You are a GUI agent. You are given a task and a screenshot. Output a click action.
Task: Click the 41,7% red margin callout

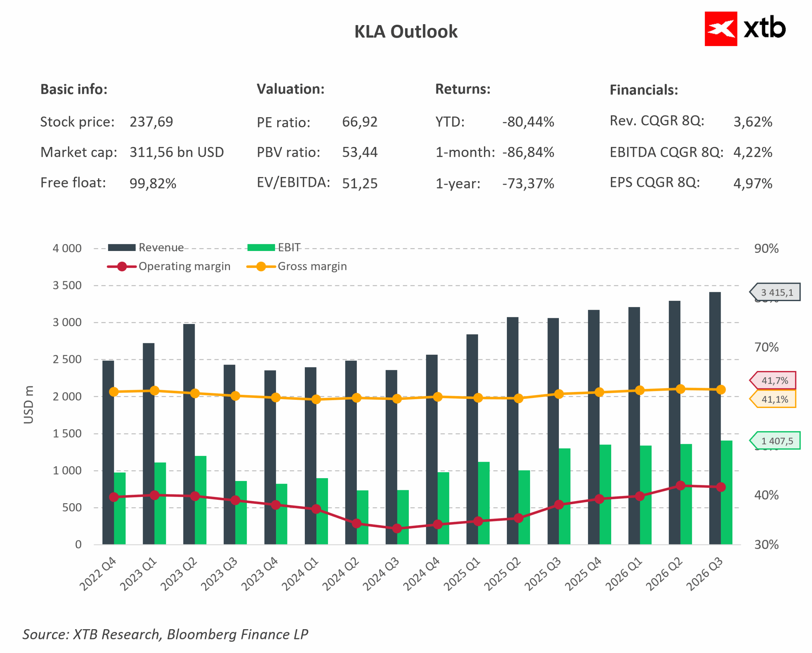coord(773,380)
